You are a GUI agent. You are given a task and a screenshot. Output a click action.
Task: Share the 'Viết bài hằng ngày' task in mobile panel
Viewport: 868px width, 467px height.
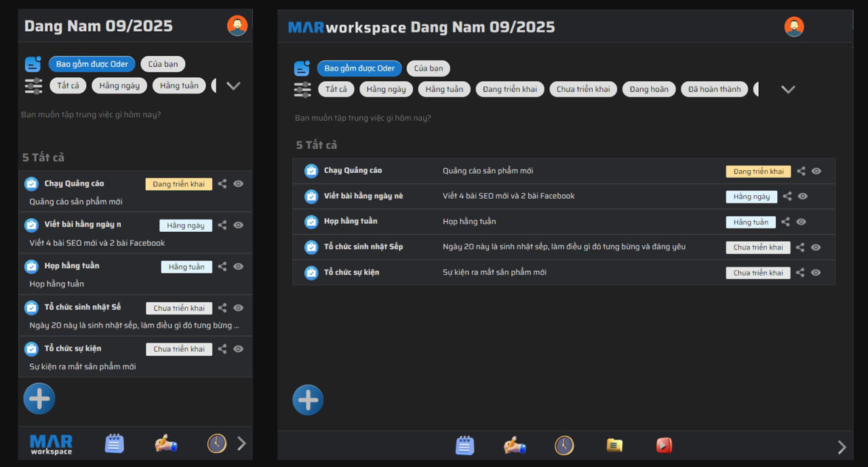point(222,225)
